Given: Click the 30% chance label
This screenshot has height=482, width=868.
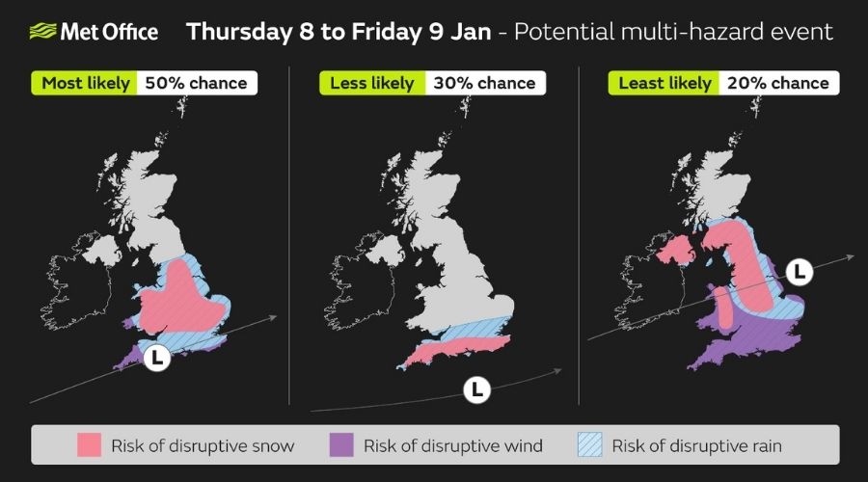Looking at the screenshot, I should click(483, 83).
